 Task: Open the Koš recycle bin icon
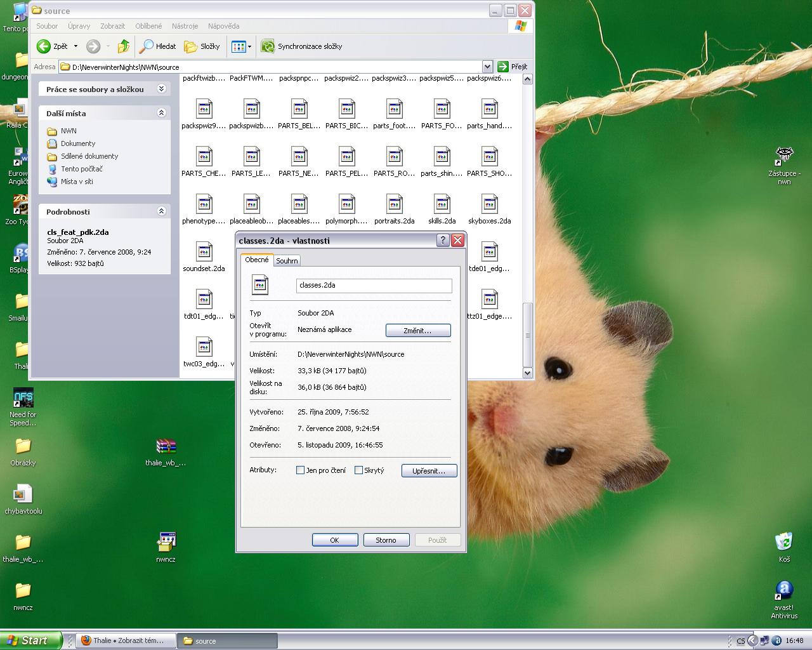coord(784,542)
